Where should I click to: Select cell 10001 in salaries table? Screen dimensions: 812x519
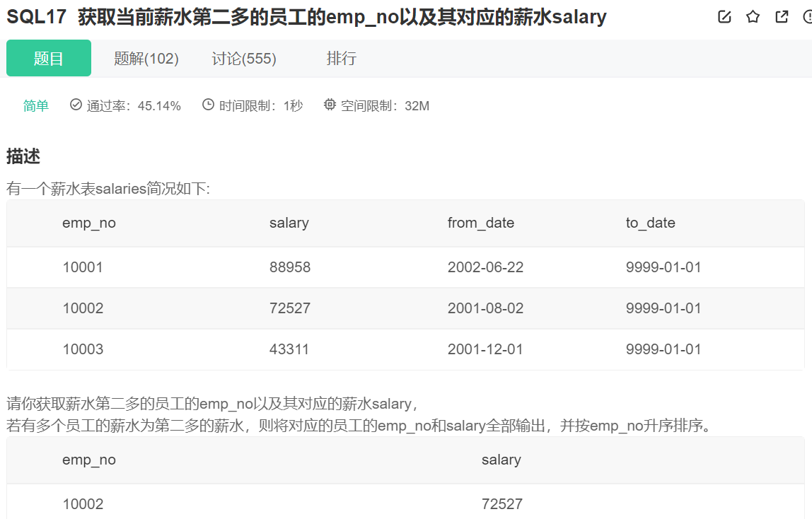pos(83,267)
